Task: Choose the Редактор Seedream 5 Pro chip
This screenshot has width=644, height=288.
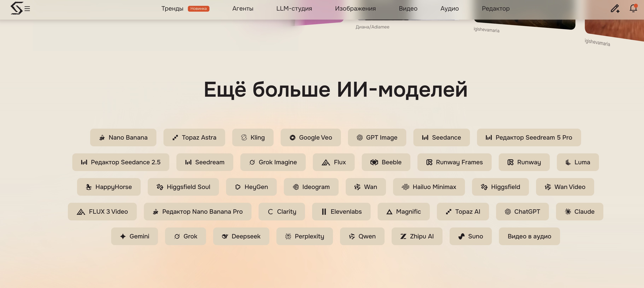Action: (x=529, y=137)
